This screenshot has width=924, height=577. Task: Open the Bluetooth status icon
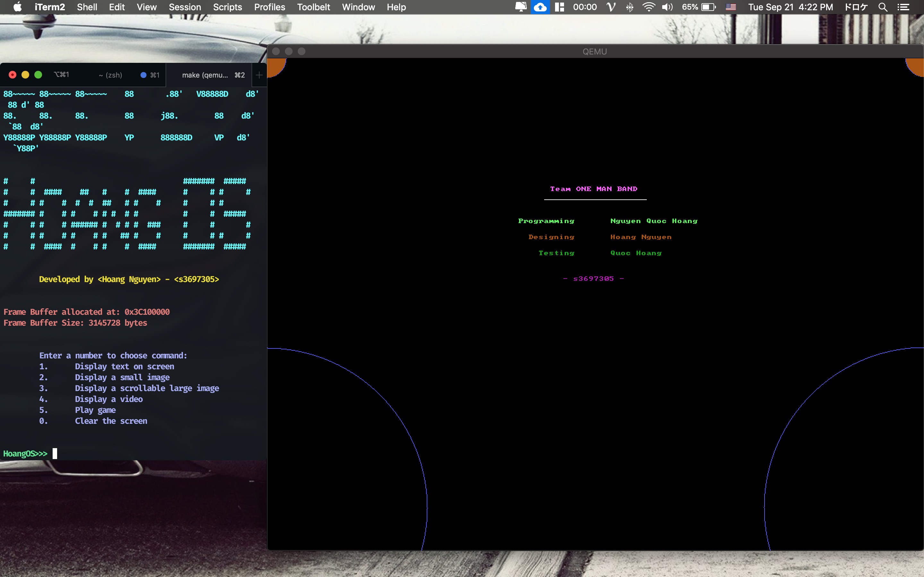pyautogui.click(x=629, y=7)
